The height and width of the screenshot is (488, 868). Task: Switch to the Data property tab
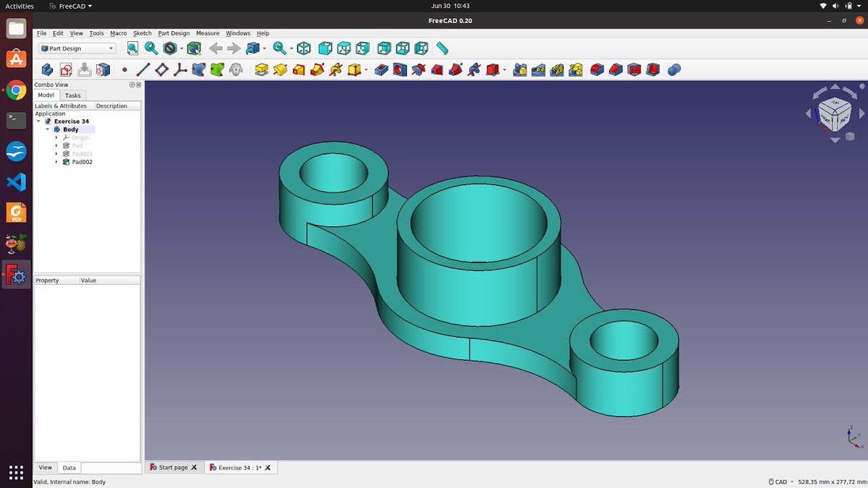69,468
